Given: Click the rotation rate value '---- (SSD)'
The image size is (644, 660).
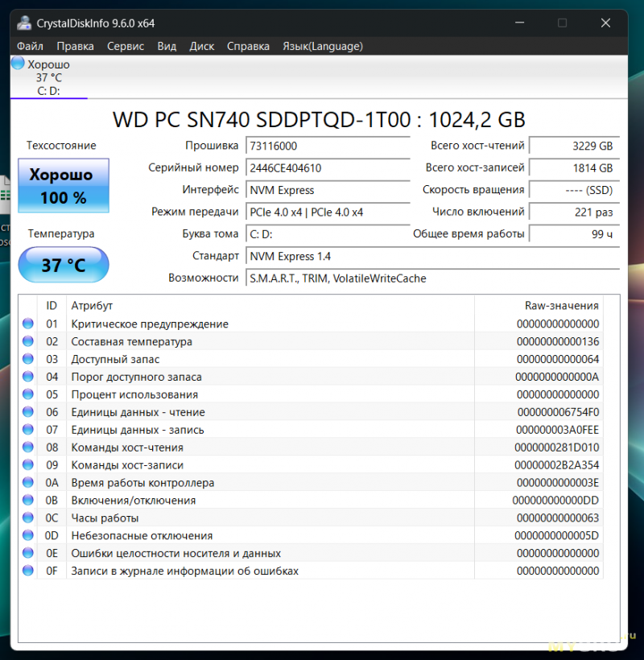Looking at the screenshot, I should pyautogui.click(x=574, y=190).
